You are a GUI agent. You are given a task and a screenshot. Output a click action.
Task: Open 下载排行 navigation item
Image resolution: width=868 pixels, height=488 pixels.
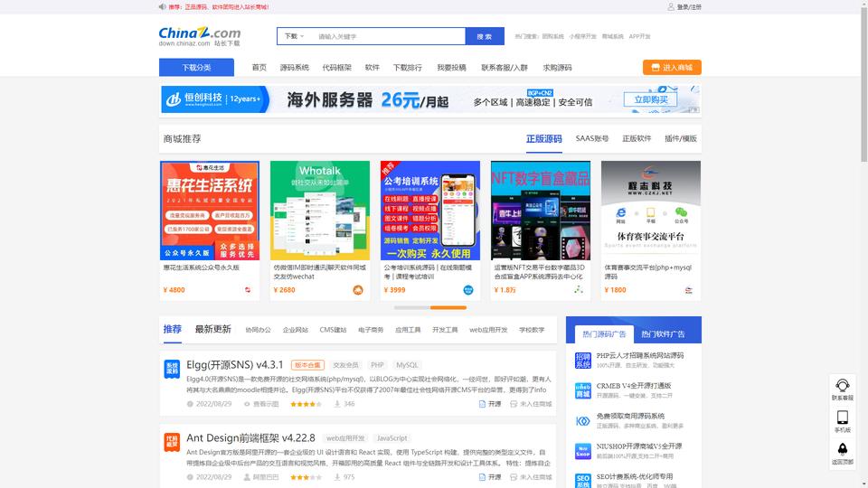(408, 68)
